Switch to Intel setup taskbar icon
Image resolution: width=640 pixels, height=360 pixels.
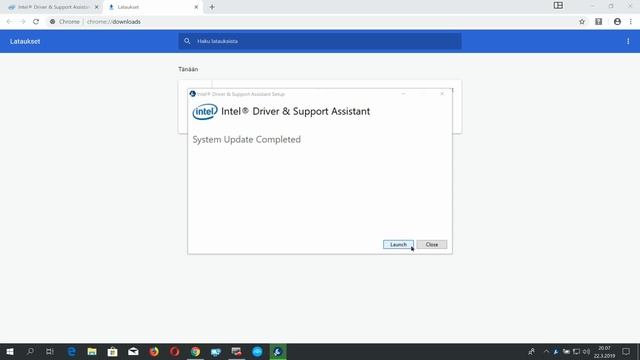point(278,351)
